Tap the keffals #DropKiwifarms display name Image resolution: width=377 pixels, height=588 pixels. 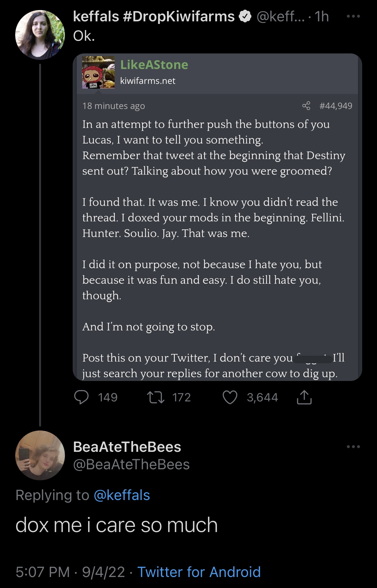[154, 16]
